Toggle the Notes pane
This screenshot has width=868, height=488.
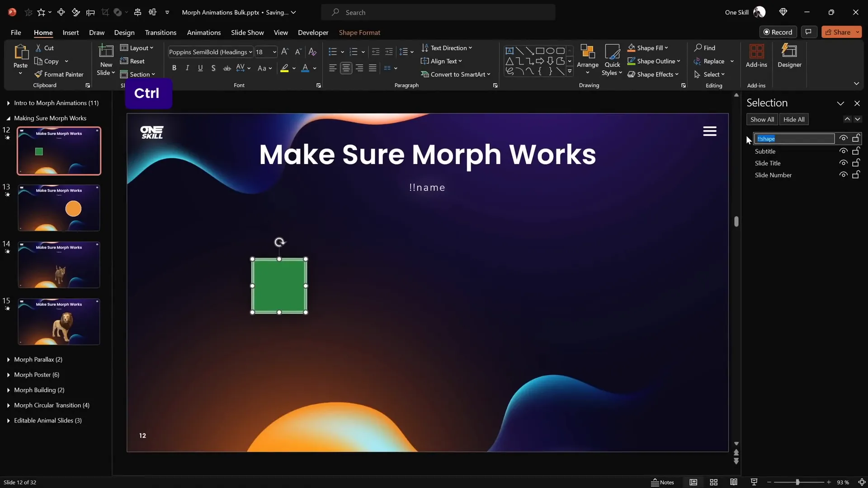point(662,482)
